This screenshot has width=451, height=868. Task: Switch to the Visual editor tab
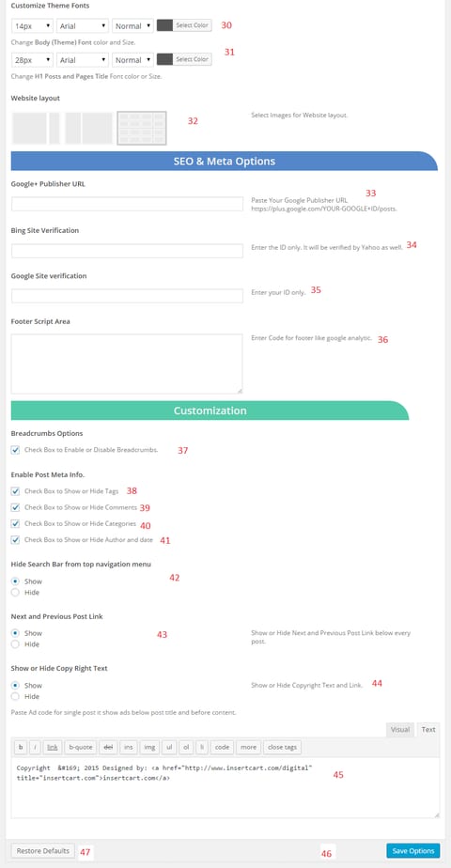click(x=399, y=730)
